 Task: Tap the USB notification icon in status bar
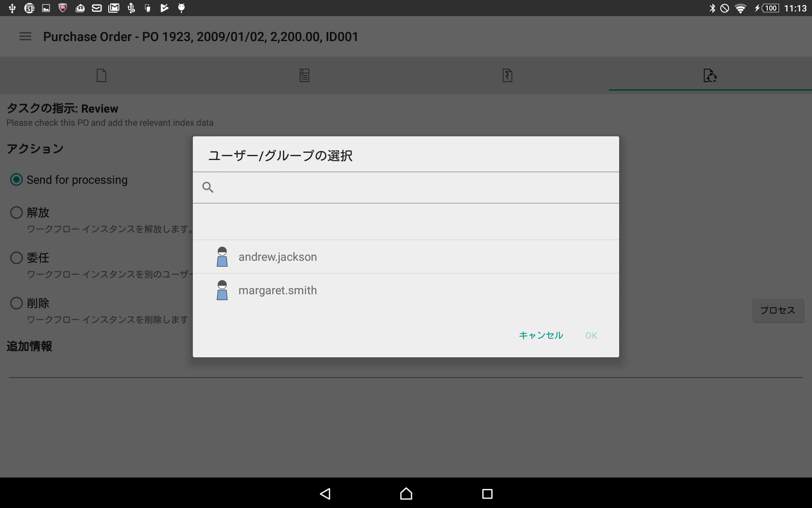12,8
